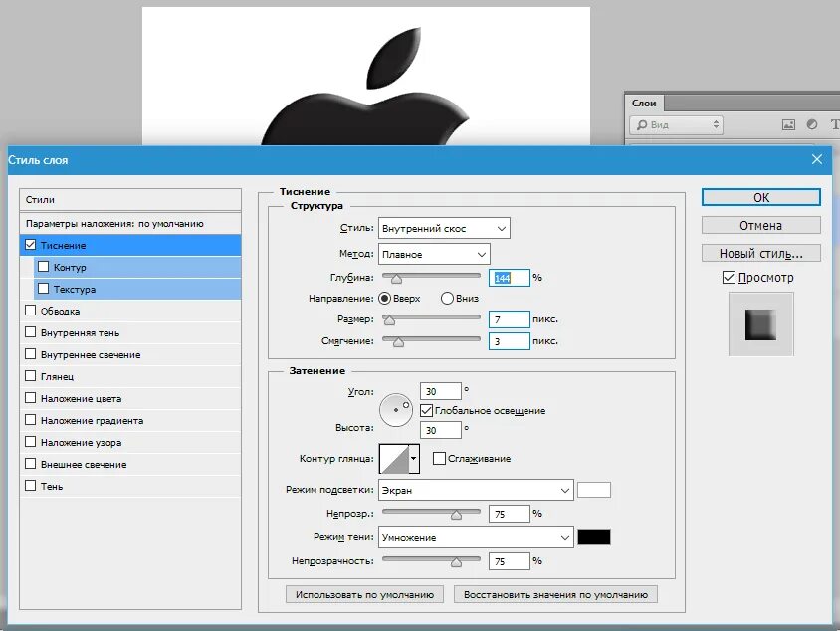
Task: Open Режим тени dropdown Умножение
Action: (476, 537)
